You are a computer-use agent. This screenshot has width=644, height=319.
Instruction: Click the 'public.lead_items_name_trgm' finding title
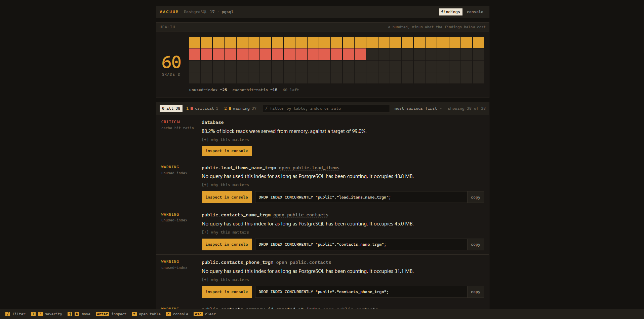[x=239, y=168]
